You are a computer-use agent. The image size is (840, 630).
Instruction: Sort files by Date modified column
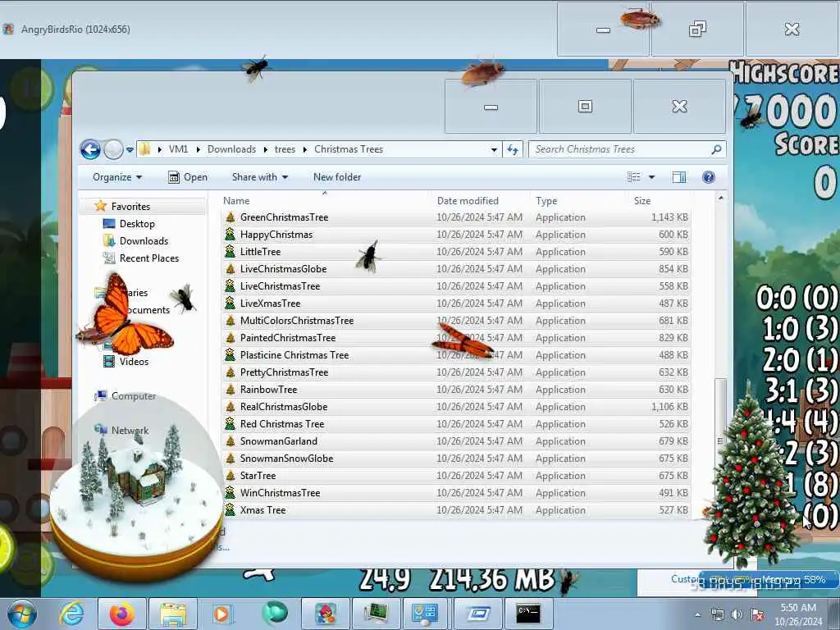click(468, 200)
